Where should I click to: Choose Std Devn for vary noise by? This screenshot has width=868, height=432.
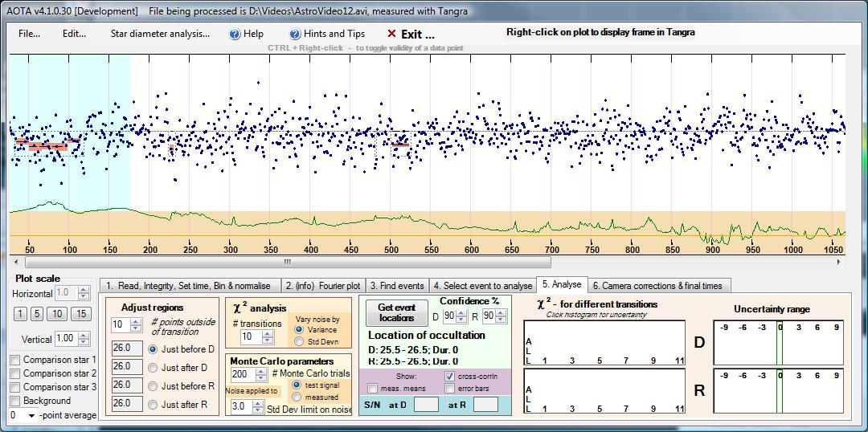click(300, 341)
